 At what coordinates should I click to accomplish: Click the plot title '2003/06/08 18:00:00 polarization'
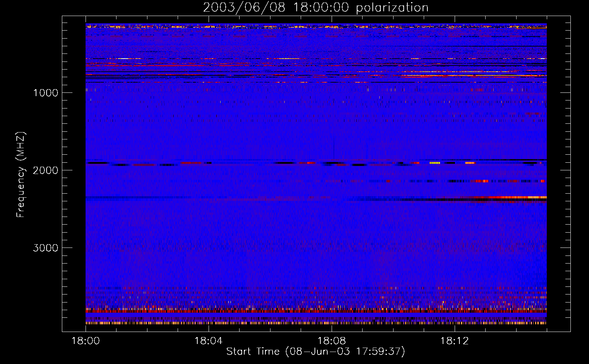coord(316,8)
